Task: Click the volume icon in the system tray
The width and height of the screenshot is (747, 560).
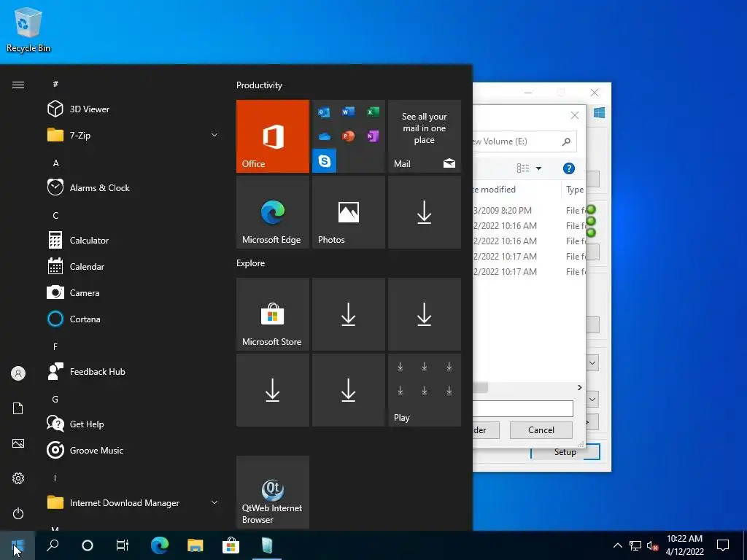Action: [x=652, y=545]
